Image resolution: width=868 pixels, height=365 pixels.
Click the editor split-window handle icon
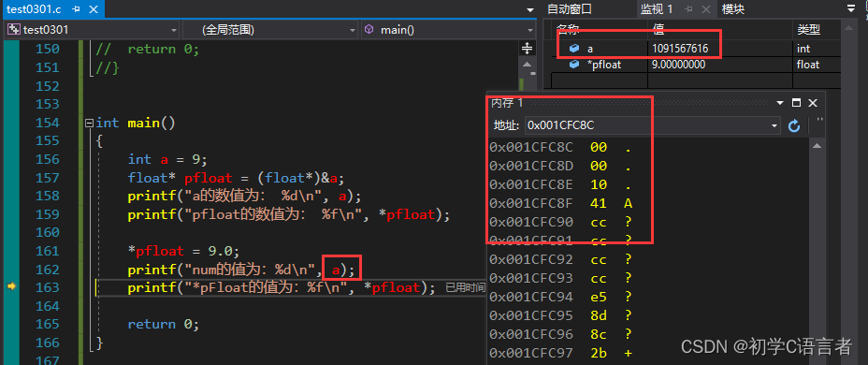528,48
